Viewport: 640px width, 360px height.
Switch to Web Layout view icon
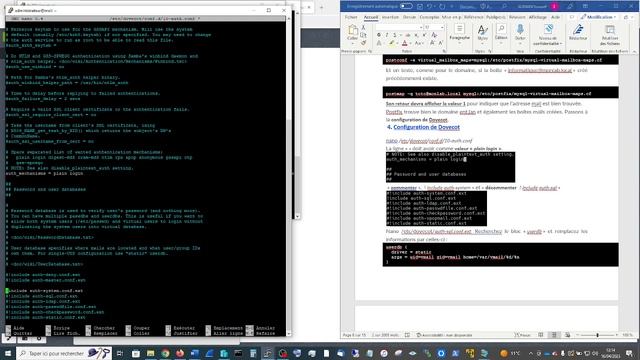(x=567, y=335)
